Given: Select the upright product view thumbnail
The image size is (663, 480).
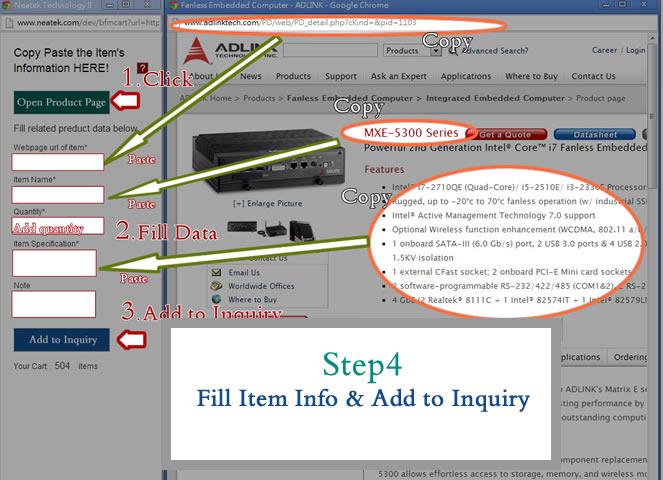Looking at the screenshot, I should (302, 230).
